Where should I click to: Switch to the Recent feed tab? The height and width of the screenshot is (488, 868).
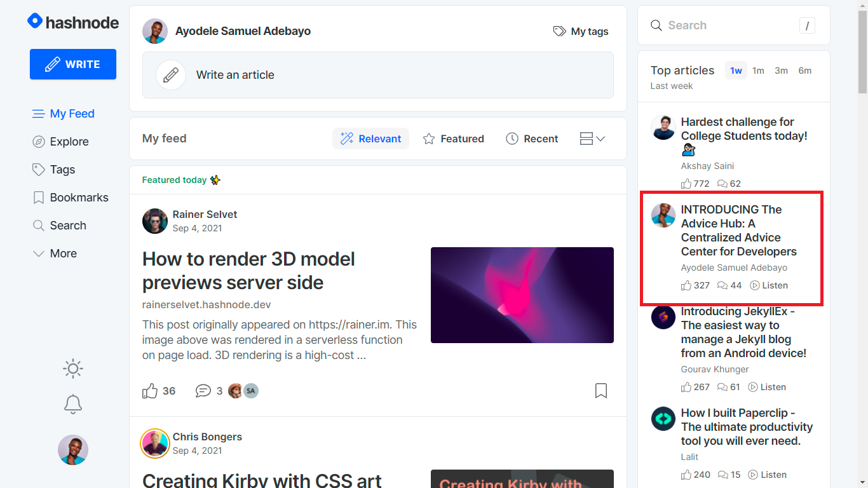(532, 139)
